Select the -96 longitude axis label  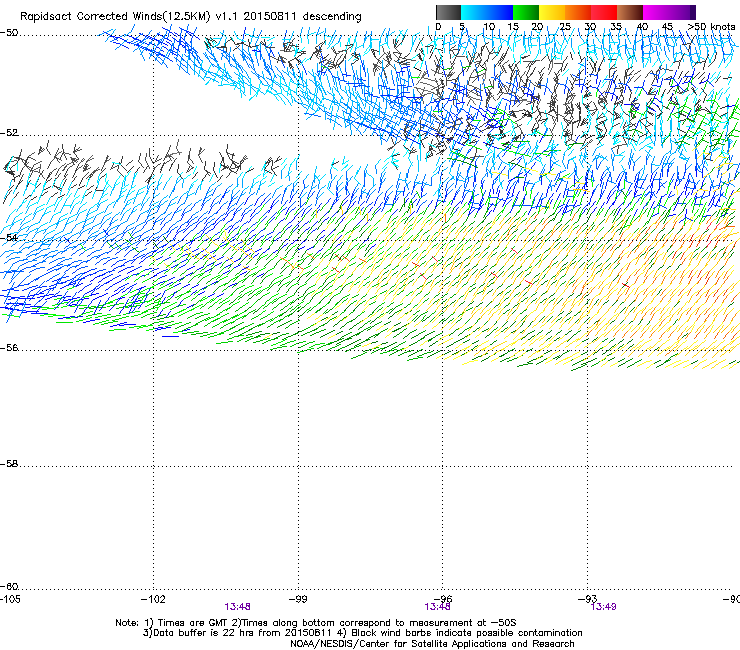click(x=443, y=599)
